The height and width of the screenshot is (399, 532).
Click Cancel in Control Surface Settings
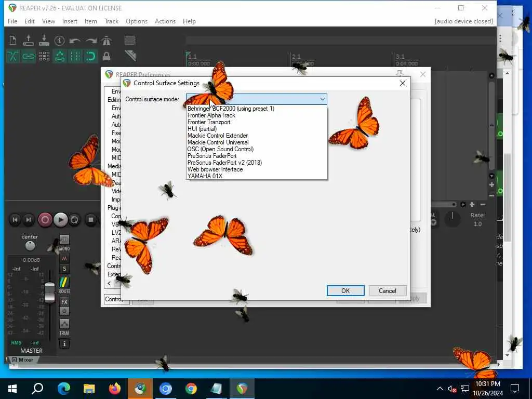tap(387, 291)
